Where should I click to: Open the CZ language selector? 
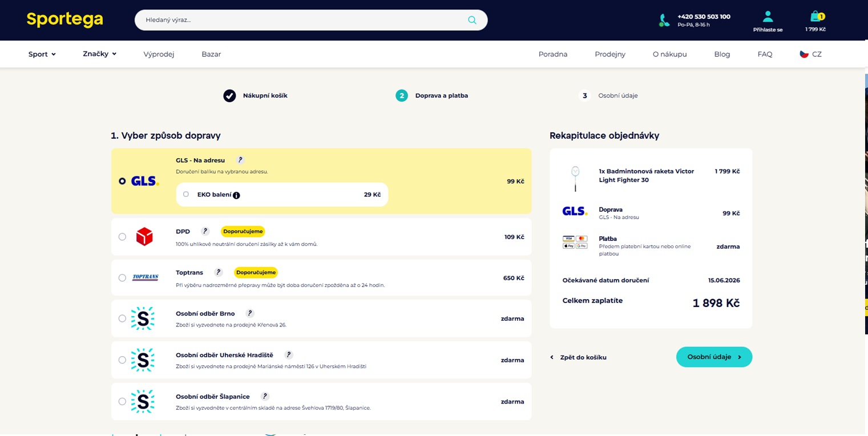810,54
